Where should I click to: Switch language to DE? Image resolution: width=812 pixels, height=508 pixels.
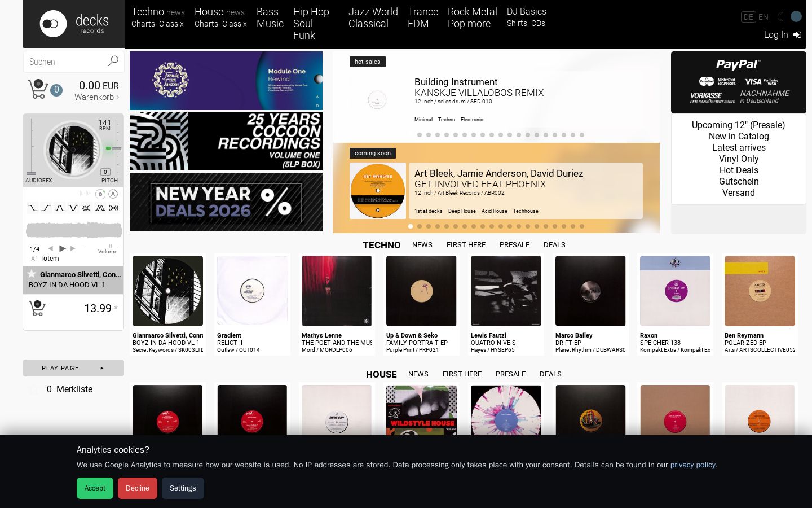point(748,17)
